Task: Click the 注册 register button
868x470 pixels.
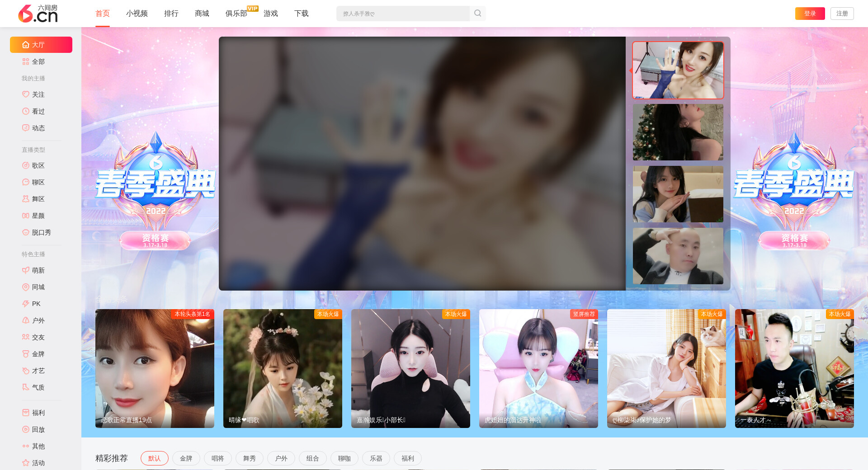Action: click(842, 14)
